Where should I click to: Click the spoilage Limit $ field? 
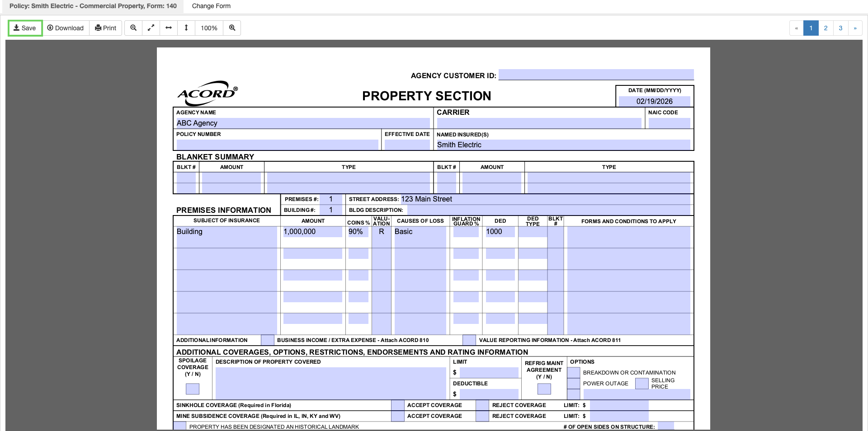[x=489, y=372]
